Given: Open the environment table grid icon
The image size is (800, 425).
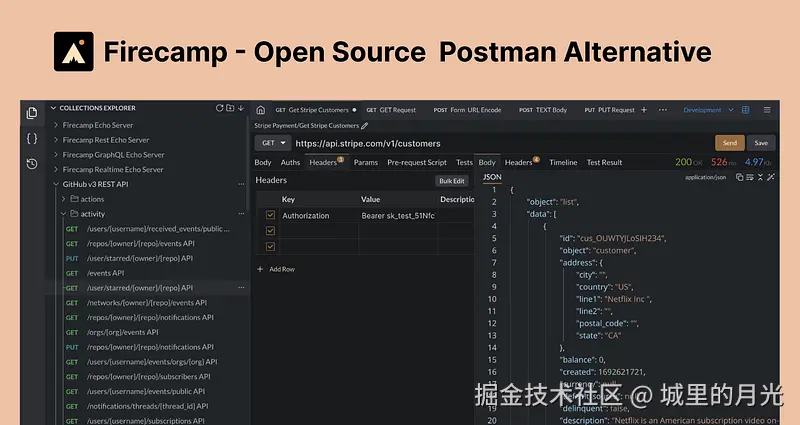Looking at the screenshot, I should [x=745, y=110].
